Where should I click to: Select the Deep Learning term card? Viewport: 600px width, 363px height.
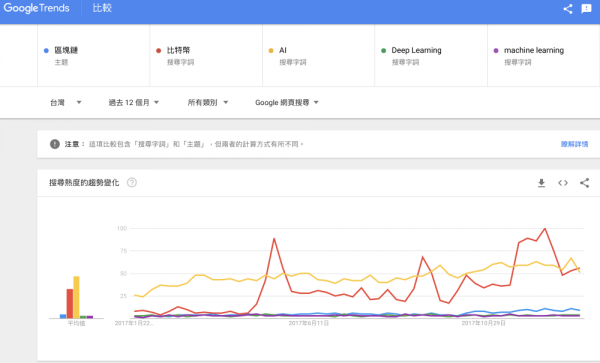tap(431, 55)
